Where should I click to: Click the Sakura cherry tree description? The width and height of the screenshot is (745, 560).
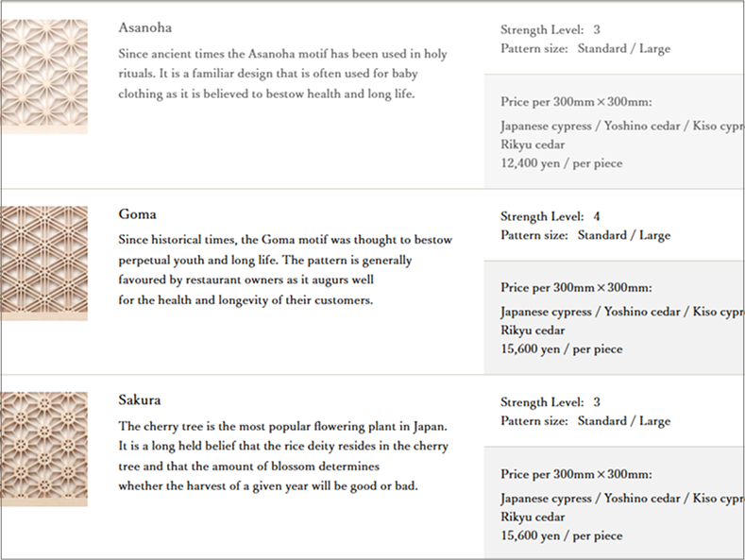click(x=283, y=455)
